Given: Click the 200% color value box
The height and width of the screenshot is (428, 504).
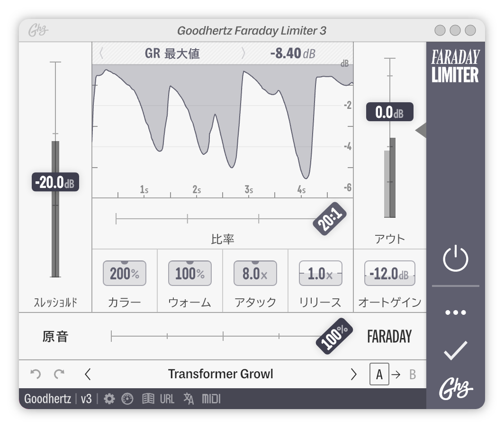Looking at the screenshot, I should 125,273.
